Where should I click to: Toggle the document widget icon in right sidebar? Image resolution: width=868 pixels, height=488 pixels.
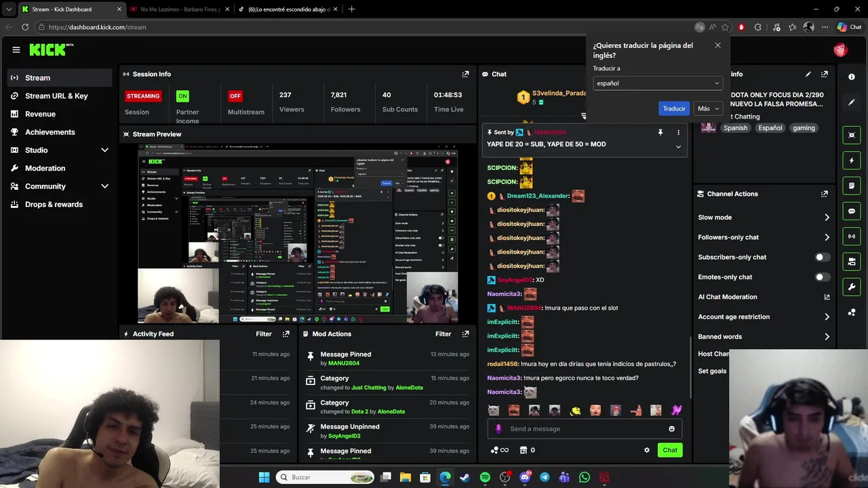click(852, 186)
